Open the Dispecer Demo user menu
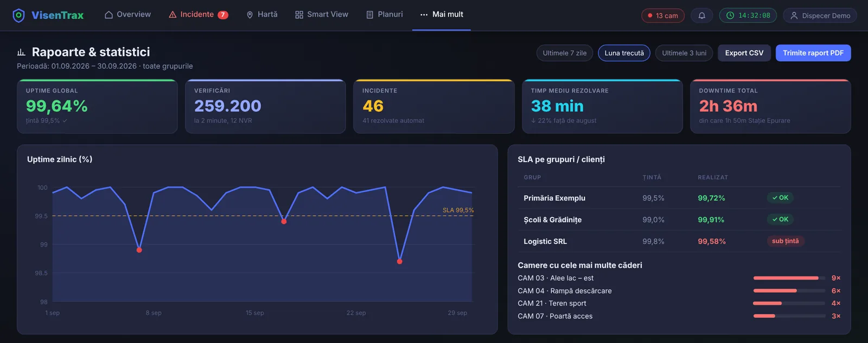 click(820, 16)
